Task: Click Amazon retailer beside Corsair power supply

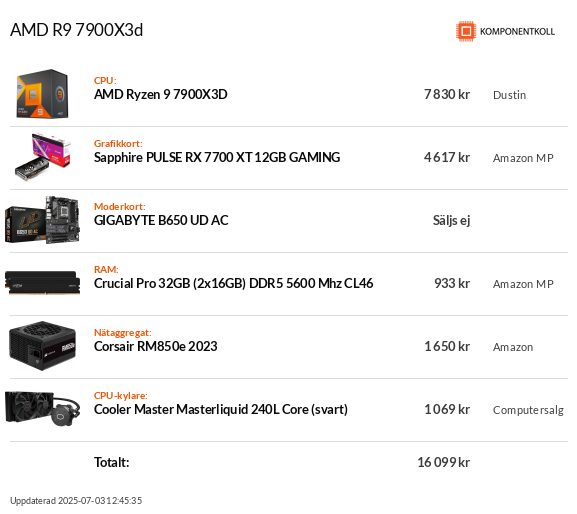Action: pyautogui.click(x=513, y=347)
